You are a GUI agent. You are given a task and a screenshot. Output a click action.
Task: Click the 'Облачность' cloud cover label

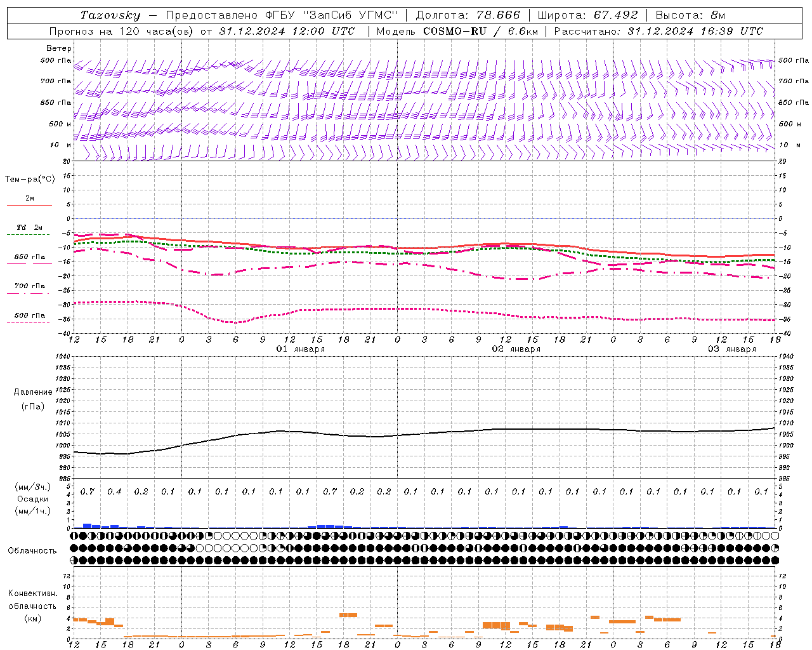(x=32, y=550)
